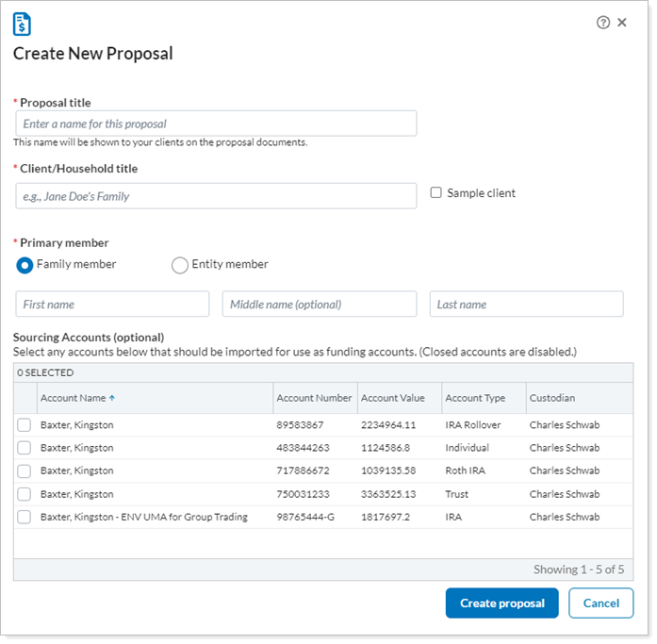Focus the Proposal title input field
Image resolution: width=657 pixels, height=644 pixels.
pyautogui.click(x=216, y=124)
